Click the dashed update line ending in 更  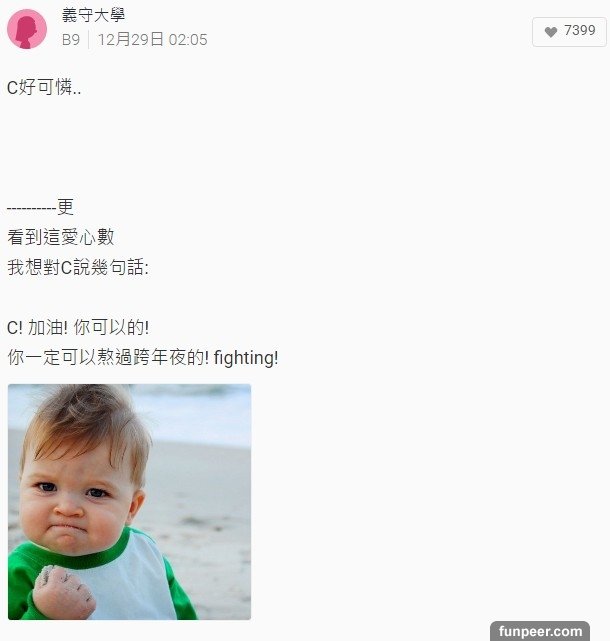tap(40, 207)
